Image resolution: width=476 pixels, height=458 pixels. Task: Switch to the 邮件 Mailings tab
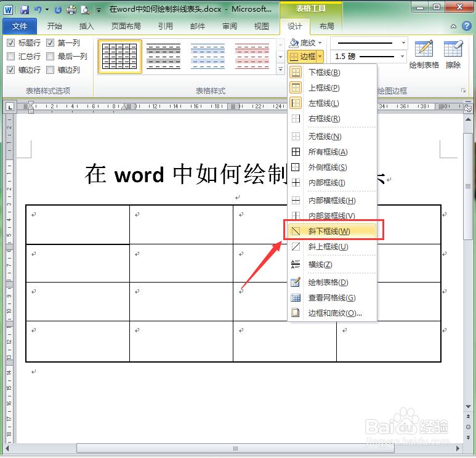(x=198, y=26)
